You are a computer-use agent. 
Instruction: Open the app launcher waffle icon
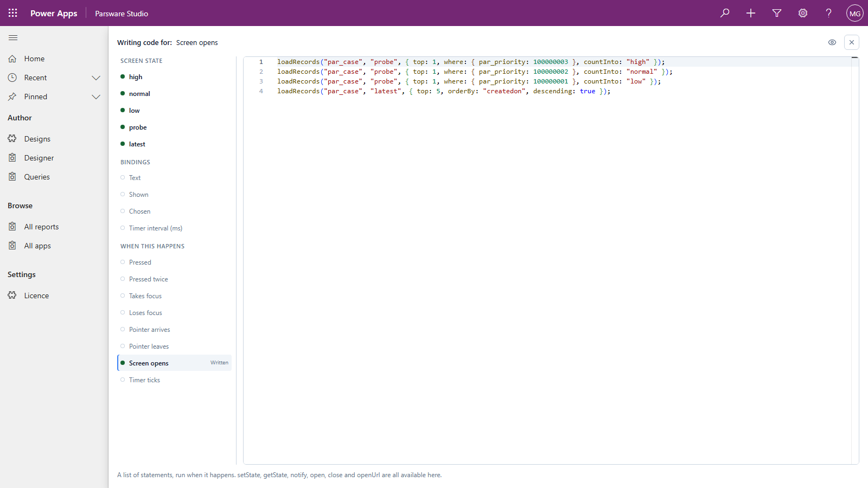13,13
